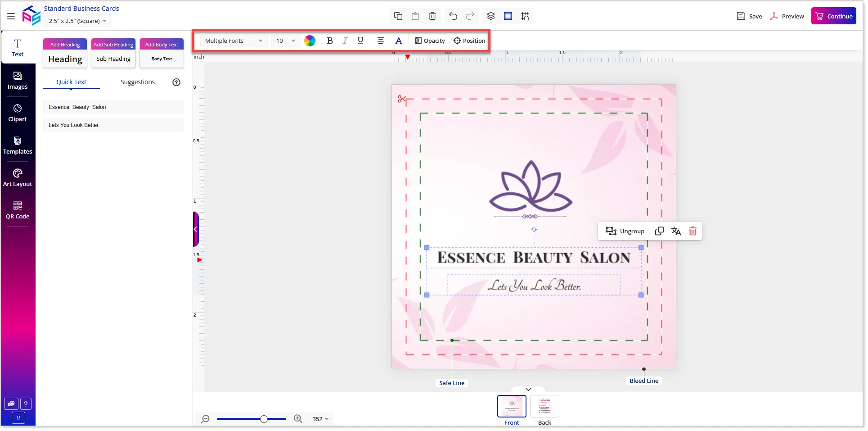Toggle the bleed and safe line guides icon
Screen dimensions: 868x431
[508, 16]
